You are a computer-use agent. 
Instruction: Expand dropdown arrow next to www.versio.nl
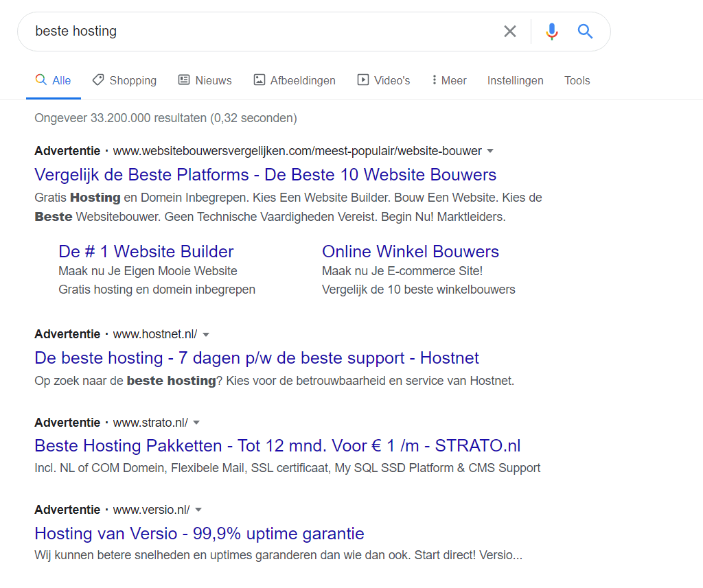click(198, 510)
